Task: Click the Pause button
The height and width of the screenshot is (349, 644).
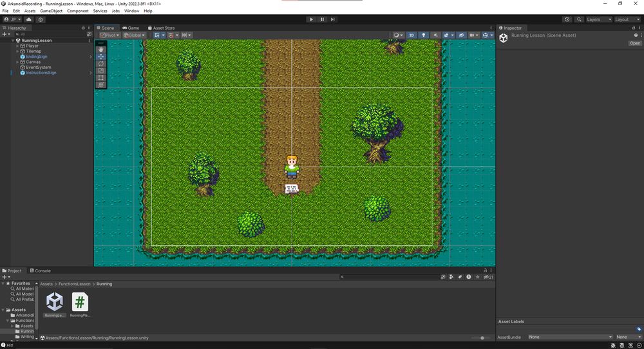Action: [x=322, y=19]
